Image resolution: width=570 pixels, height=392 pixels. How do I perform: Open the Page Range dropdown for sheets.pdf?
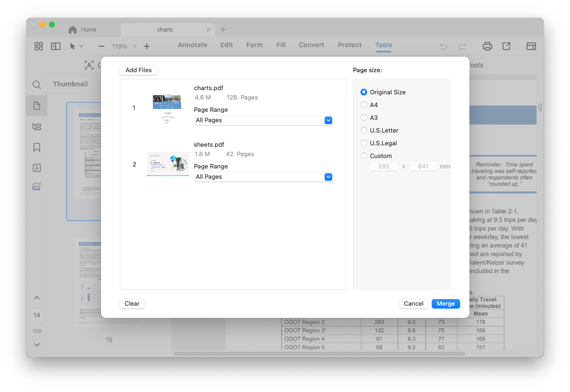[328, 177]
